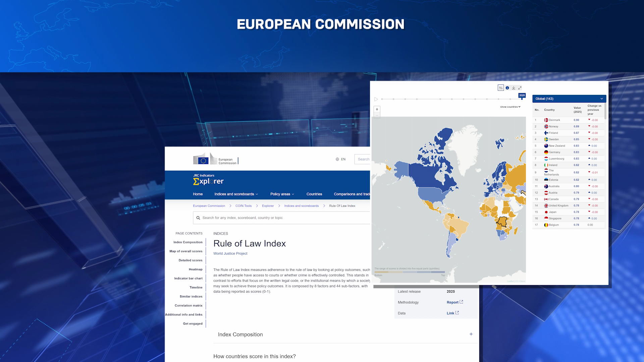Screen dimensions: 644x362
Task: Click the language globe icon
Action: click(x=337, y=159)
